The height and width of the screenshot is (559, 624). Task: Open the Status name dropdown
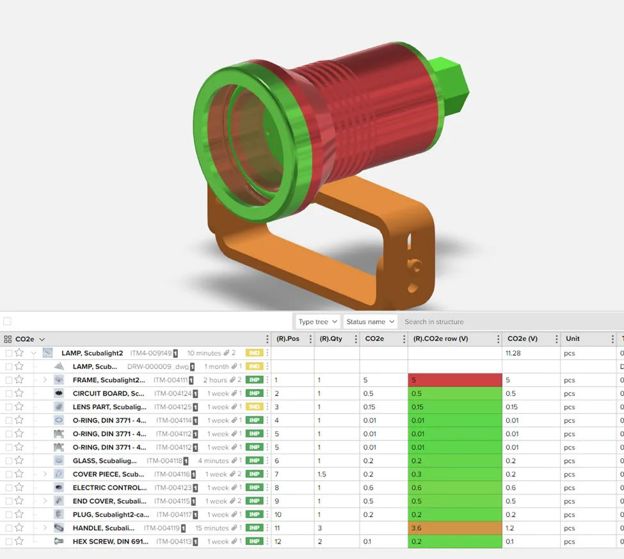coord(370,322)
